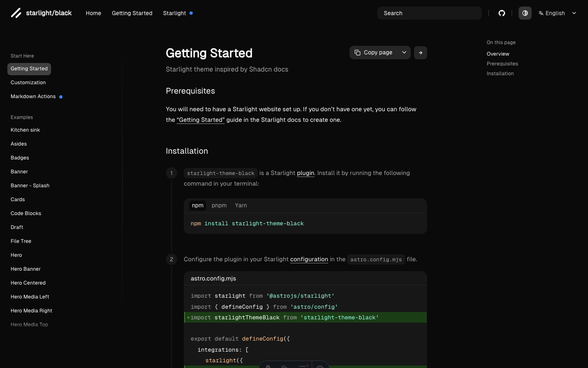Open the Cards example page

point(18,200)
